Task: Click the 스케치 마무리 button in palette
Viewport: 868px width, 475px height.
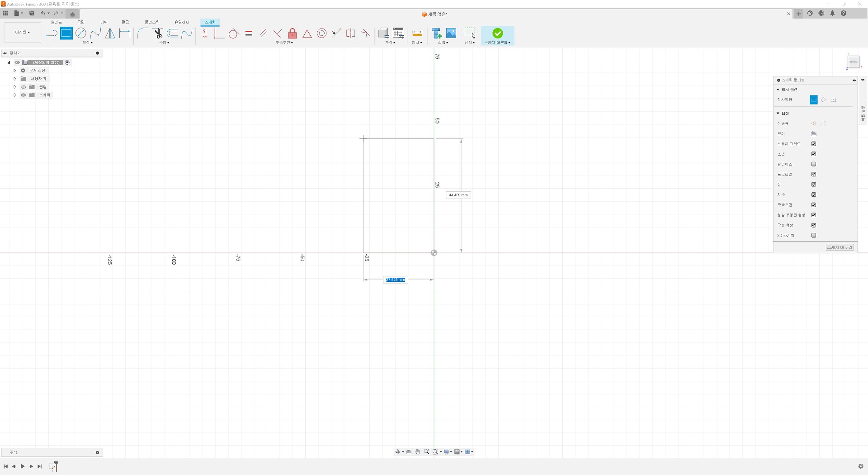Action: [x=840, y=247]
